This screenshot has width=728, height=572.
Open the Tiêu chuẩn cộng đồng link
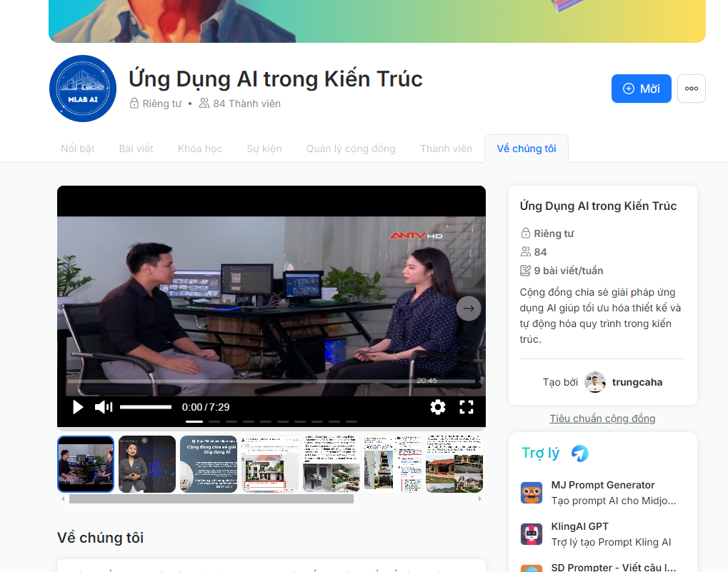[602, 418]
